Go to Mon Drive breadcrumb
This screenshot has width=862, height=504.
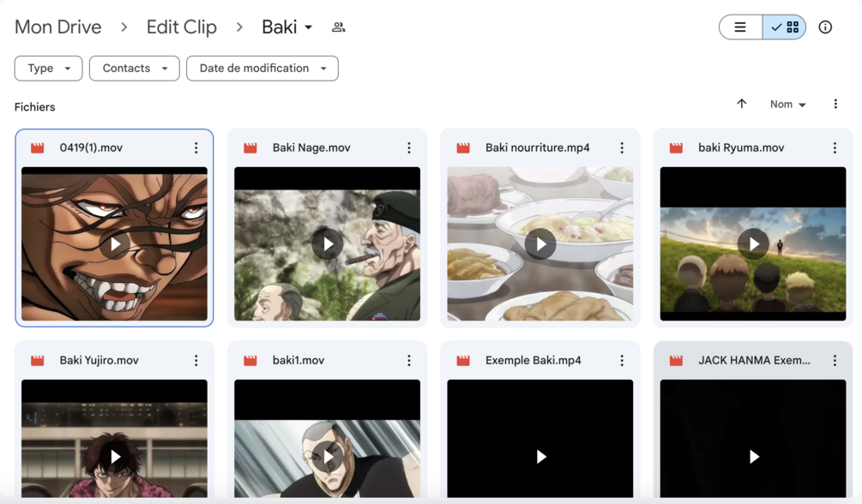tap(57, 27)
